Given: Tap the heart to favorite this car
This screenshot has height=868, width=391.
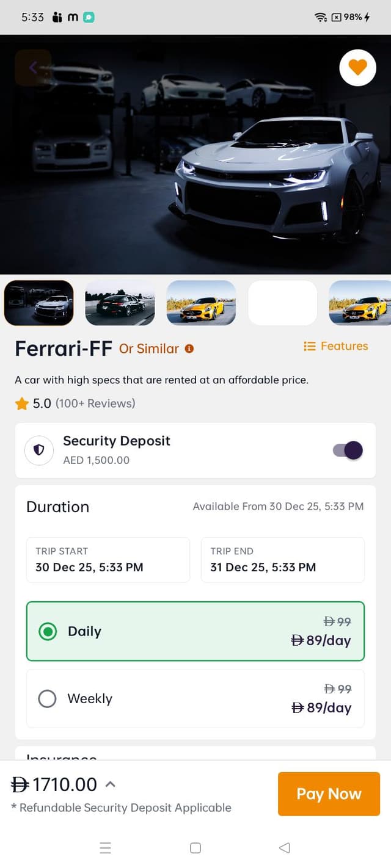Looking at the screenshot, I should (357, 68).
